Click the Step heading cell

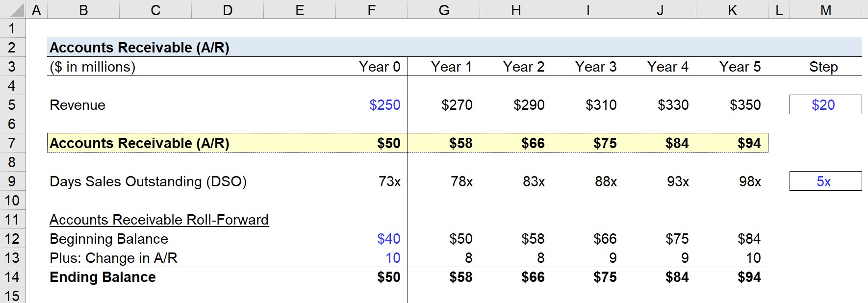pyautogui.click(x=826, y=67)
